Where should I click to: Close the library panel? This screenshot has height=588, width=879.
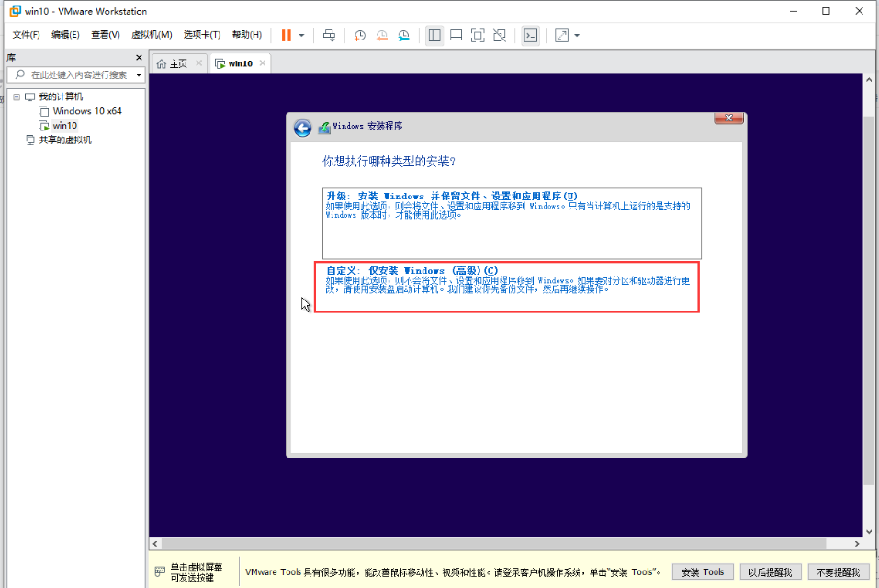pyautogui.click(x=139, y=57)
